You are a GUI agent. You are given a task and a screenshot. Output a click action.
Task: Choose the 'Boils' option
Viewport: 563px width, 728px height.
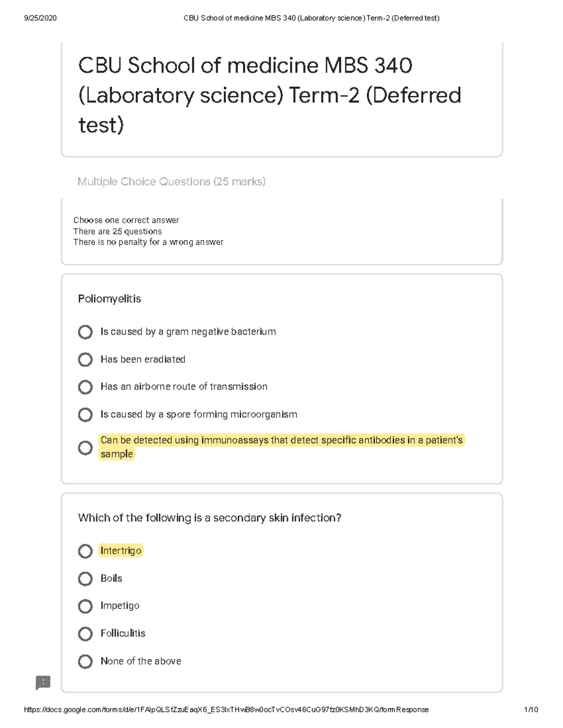[85, 578]
